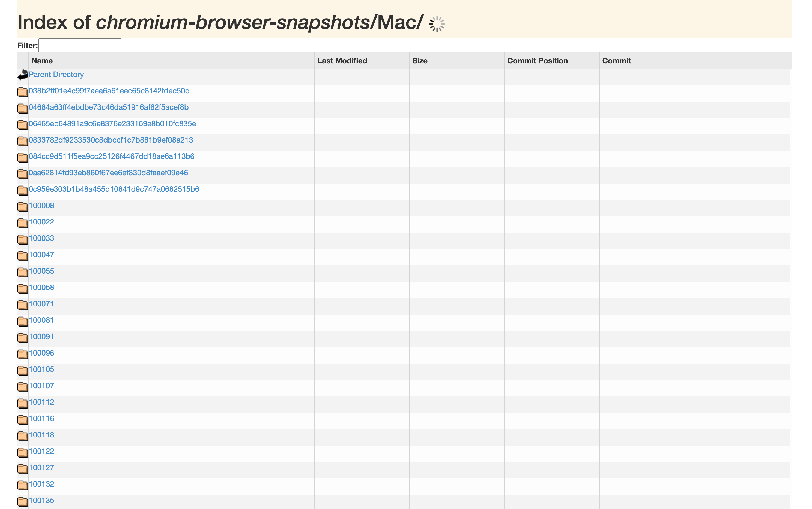Image resolution: width=812 pixels, height=509 pixels.
Task: Open the 100091 snapshot link
Action: click(41, 337)
